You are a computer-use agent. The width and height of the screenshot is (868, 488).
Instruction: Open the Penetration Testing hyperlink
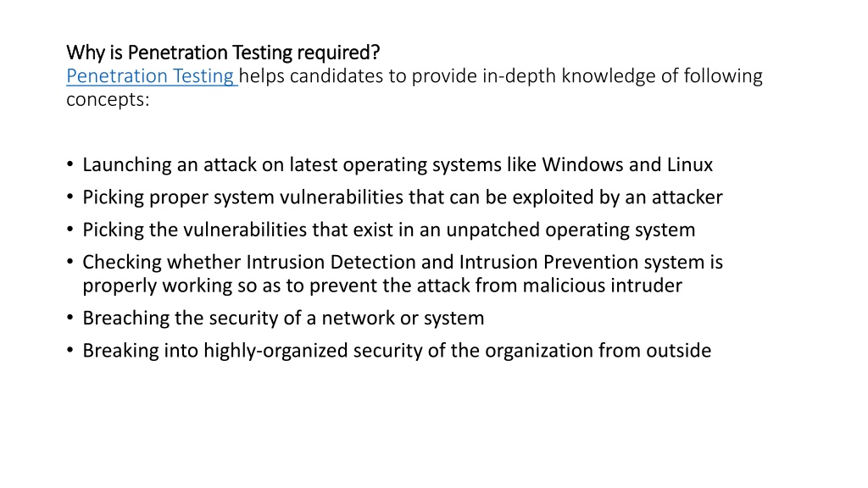[x=150, y=75]
